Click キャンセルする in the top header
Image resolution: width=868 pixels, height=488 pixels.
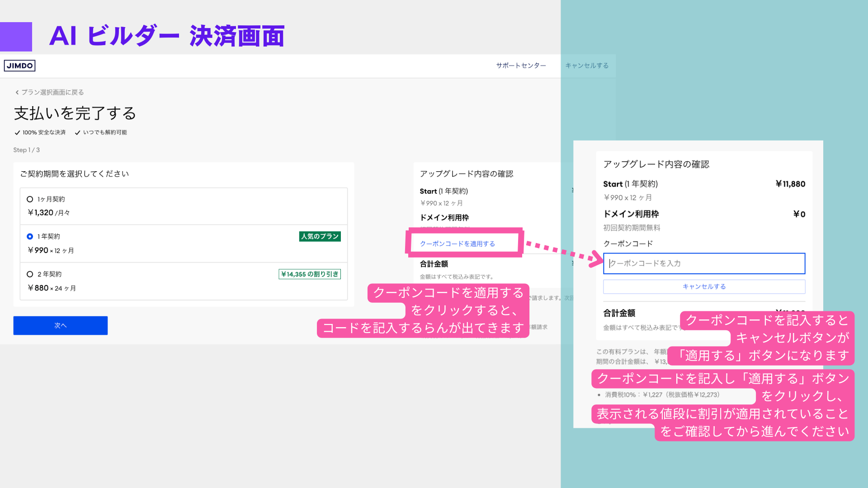click(x=587, y=66)
